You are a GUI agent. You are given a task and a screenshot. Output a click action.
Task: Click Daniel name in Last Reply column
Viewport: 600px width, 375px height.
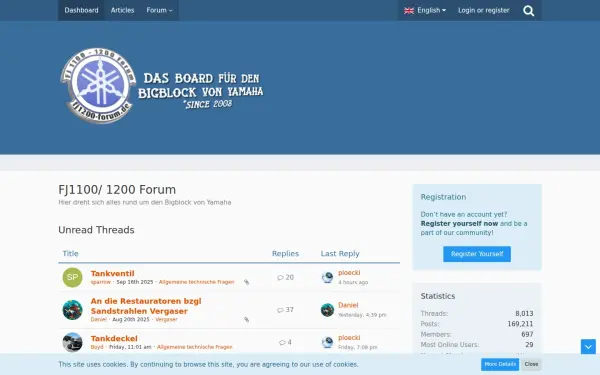(x=348, y=305)
